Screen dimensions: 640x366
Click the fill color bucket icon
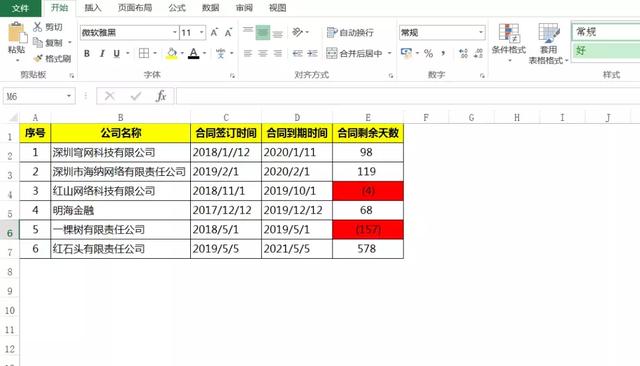pos(172,53)
